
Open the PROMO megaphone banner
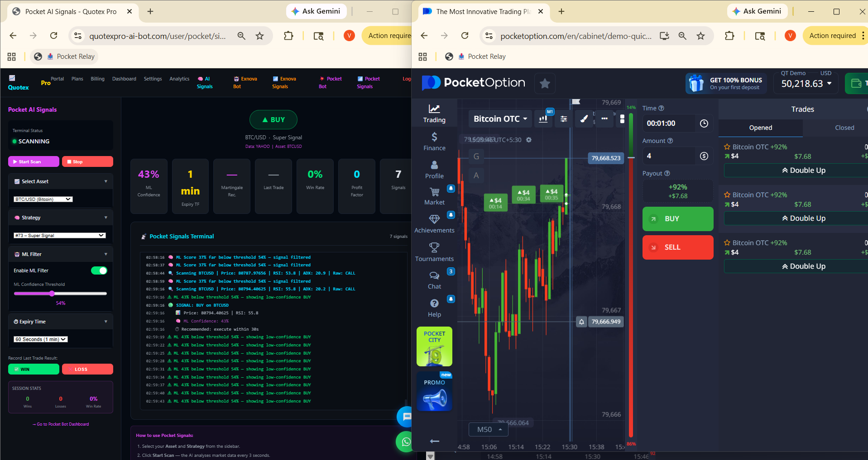(434, 391)
